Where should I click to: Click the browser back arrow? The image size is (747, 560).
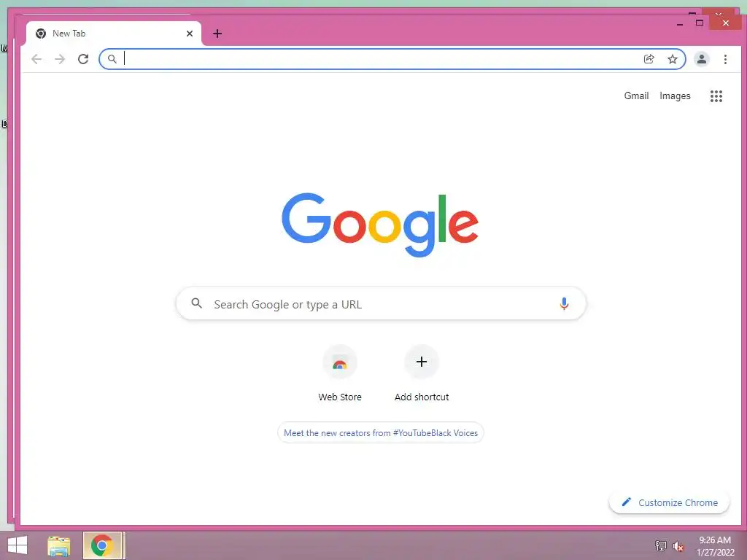(36, 59)
